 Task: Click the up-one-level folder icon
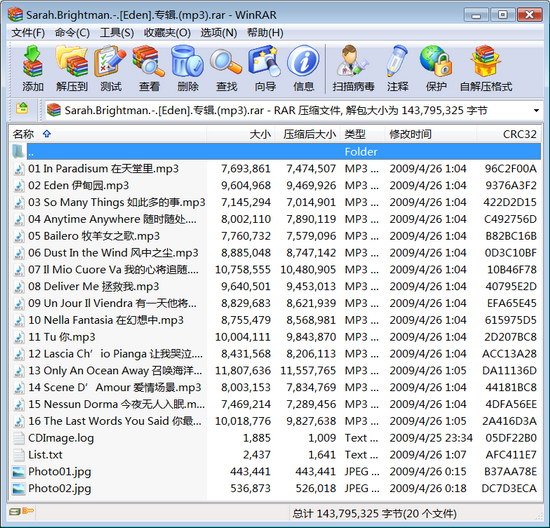coord(22,108)
